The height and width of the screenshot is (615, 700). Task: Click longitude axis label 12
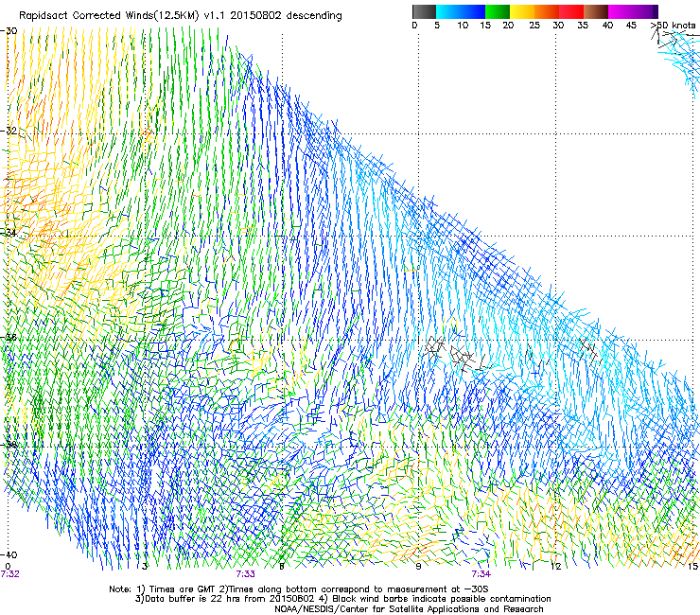point(556,567)
